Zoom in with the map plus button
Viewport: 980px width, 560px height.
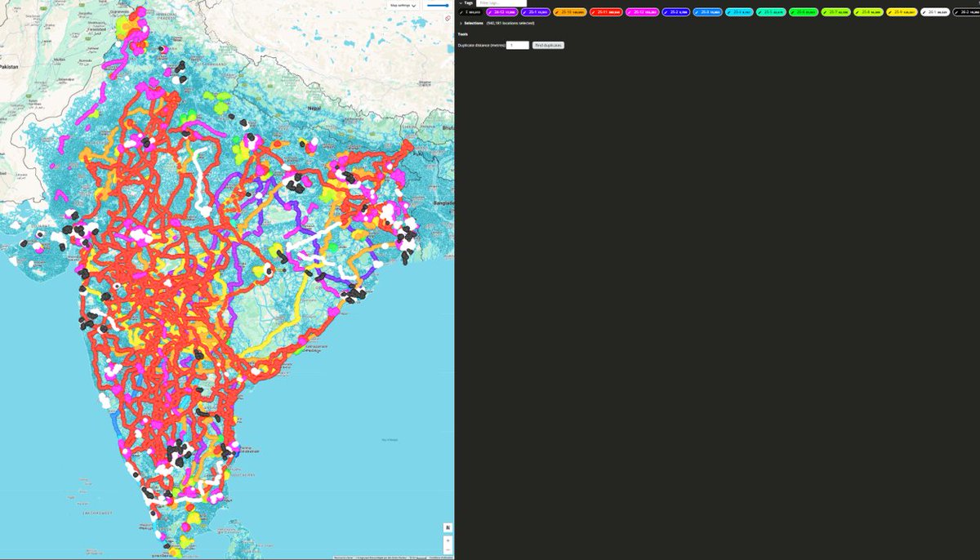[x=448, y=540]
